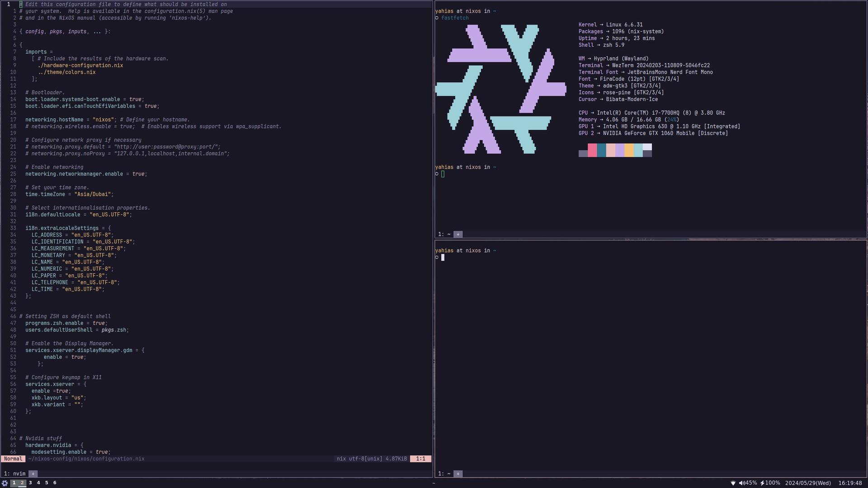Image resolution: width=868 pixels, height=488 pixels.
Task: Click the Terminal WezTerm version line
Action: tap(644, 66)
